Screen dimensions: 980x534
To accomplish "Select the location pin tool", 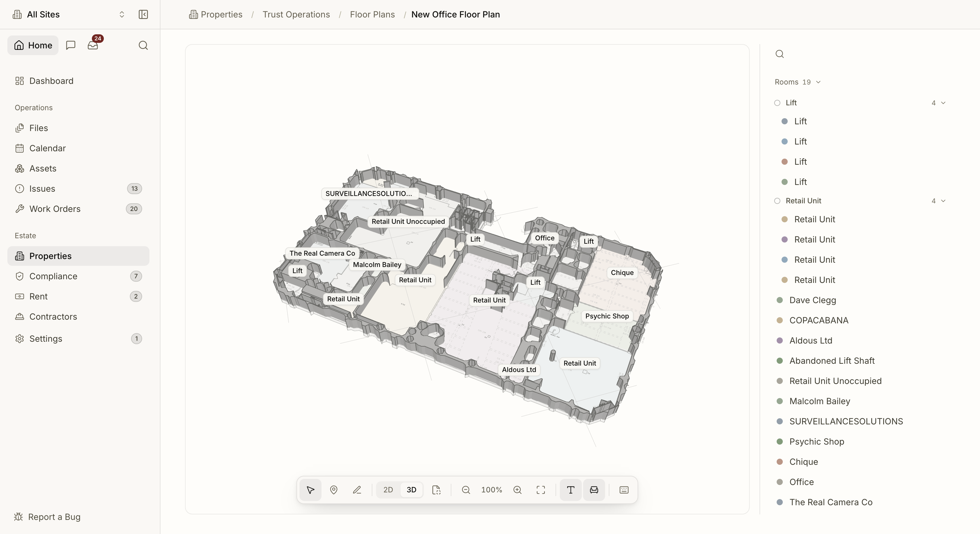I will (x=334, y=490).
